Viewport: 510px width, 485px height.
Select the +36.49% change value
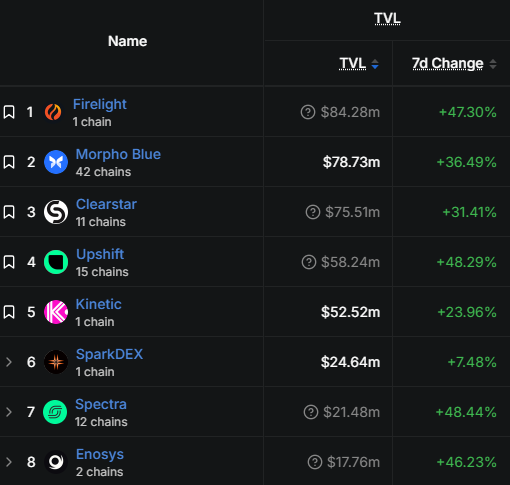pos(466,162)
